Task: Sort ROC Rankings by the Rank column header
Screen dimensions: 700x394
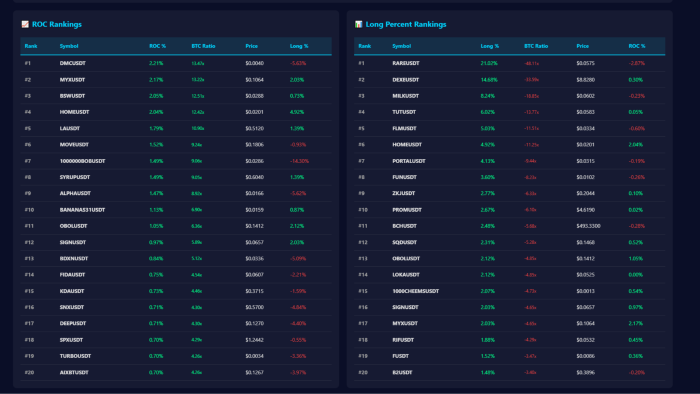Action: pos(31,46)
